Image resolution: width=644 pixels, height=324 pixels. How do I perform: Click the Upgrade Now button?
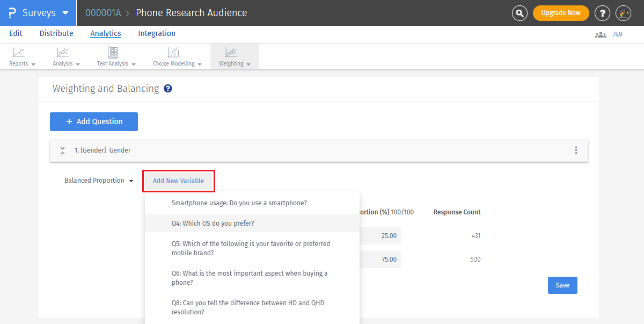[x=561, y=13]
